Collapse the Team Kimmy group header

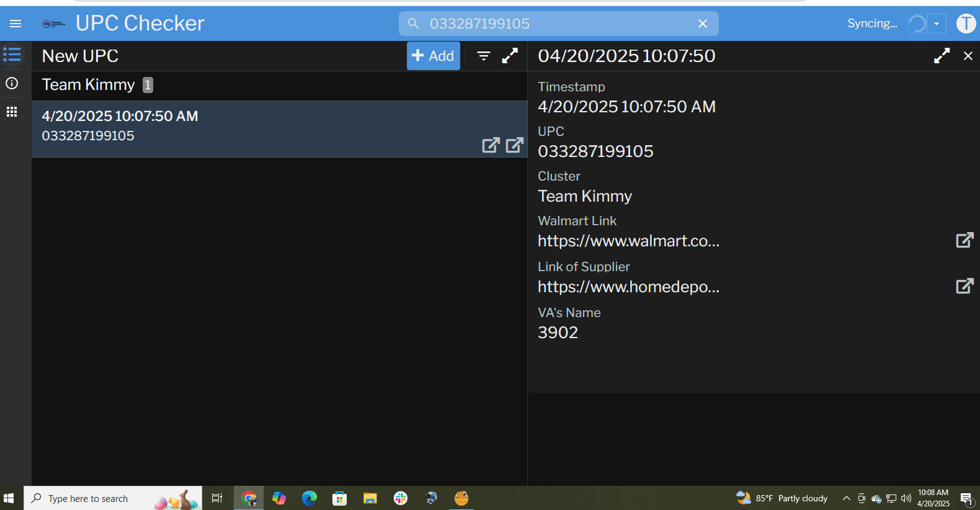tap(89, 85)
